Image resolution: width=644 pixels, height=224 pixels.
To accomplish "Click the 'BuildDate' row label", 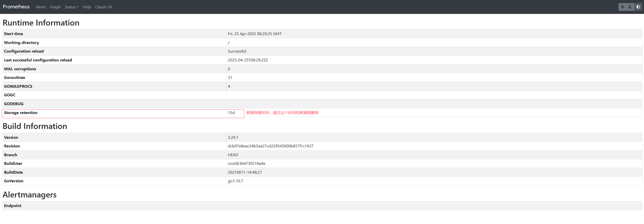I will [13, 172].
